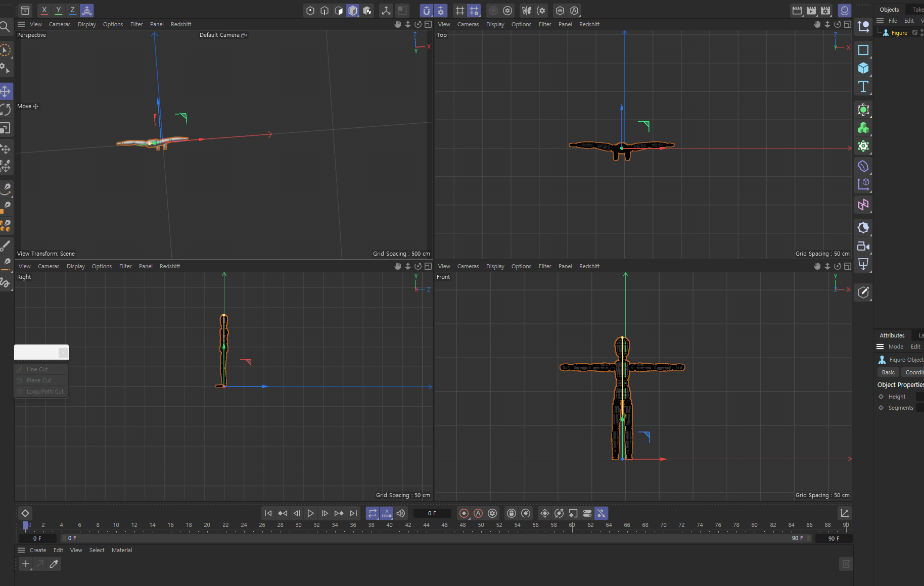924x586 pixels.
Task: Delete material using trash icon
Action: [x=846, y=564]
